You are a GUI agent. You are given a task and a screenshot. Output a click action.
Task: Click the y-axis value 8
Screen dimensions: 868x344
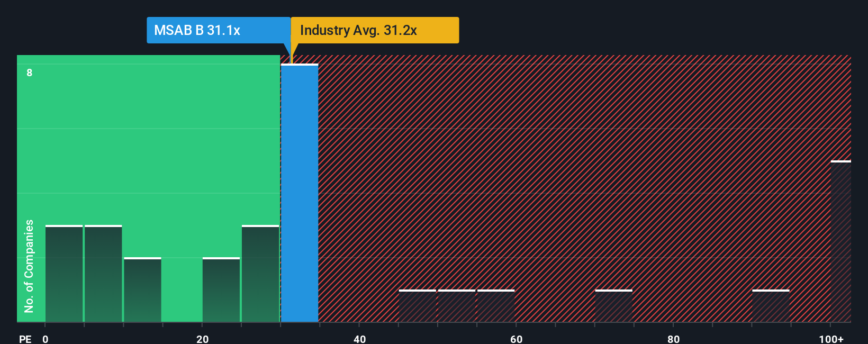[x=30, y=73]
